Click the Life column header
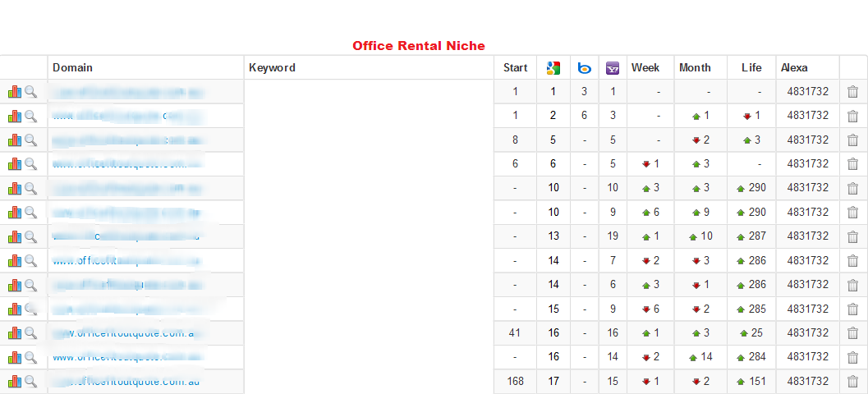868x394 pixels. pos(751,68)
